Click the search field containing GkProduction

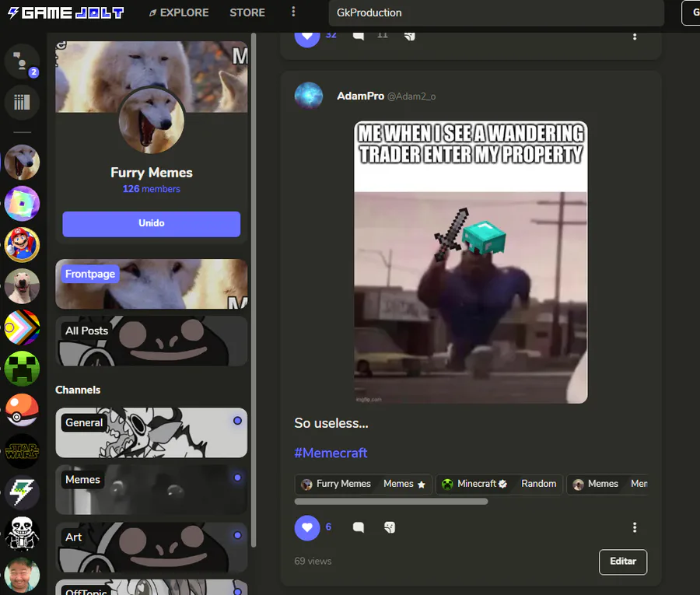click(x=496, y=13)
